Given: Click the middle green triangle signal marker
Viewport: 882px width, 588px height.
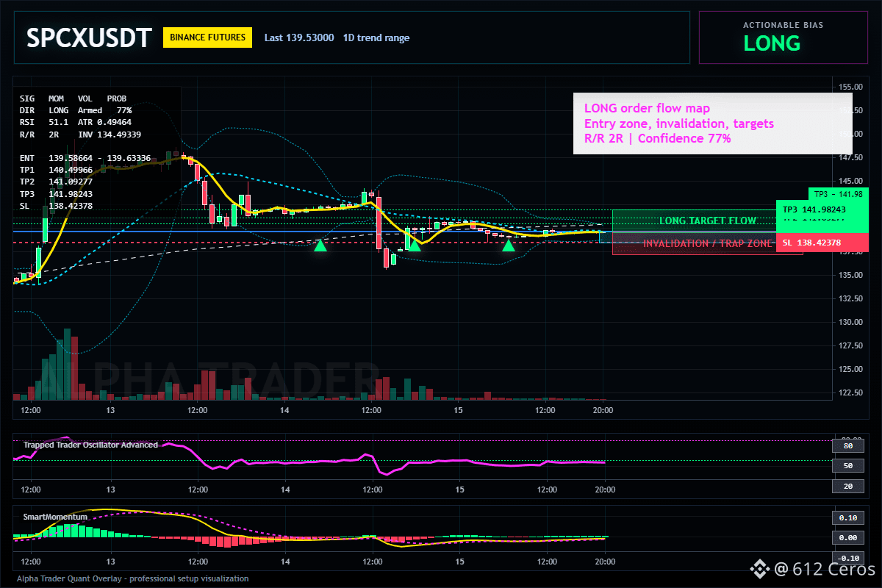Looking at the screenshot, I should point(414,245).
